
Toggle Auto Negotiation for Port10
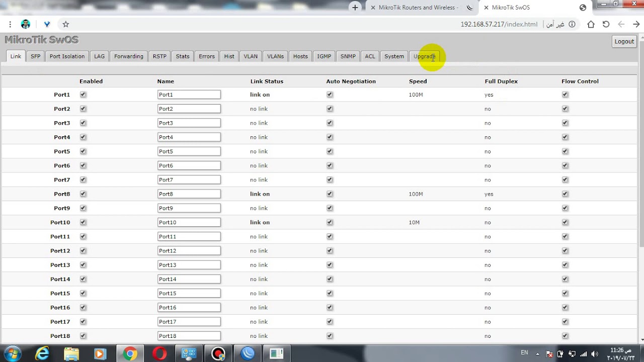pyautogui.click(x=330, y=222)
